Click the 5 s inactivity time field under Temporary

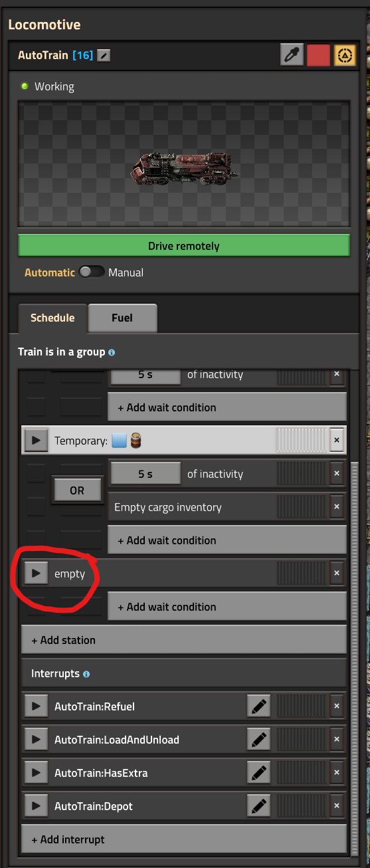click(x=145, y=474)
